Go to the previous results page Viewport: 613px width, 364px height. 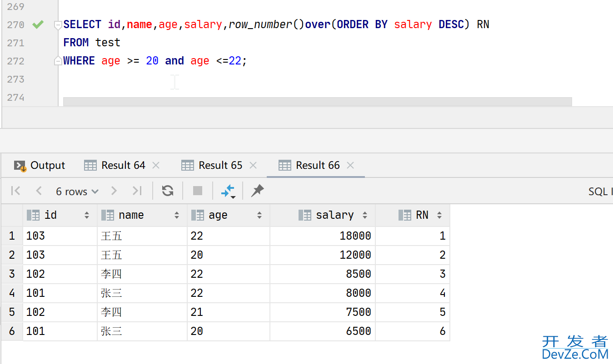point(39,191)
